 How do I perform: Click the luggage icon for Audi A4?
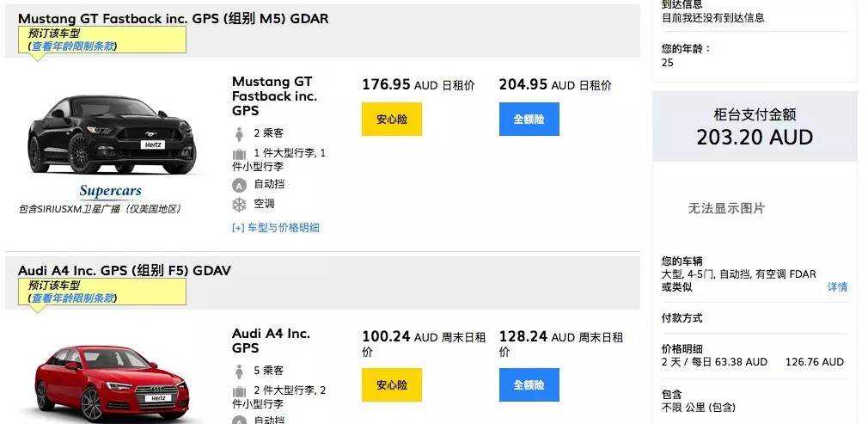coord(239,391)
